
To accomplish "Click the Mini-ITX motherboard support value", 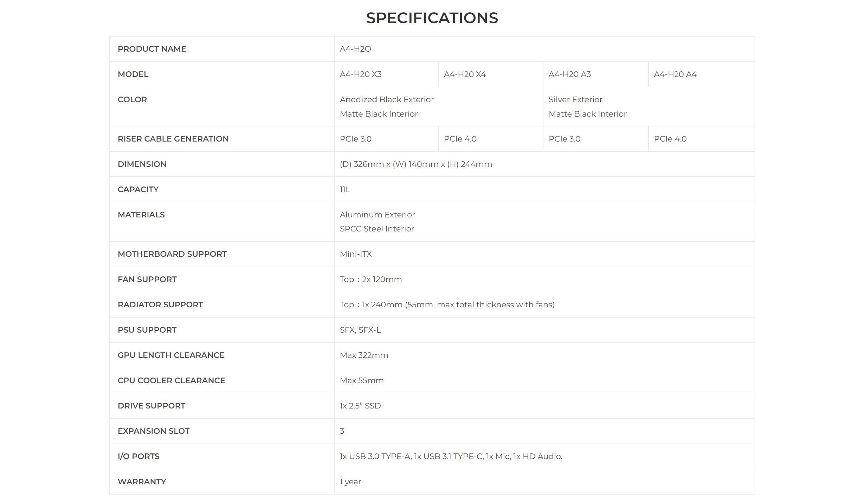I will coord(356,254).
